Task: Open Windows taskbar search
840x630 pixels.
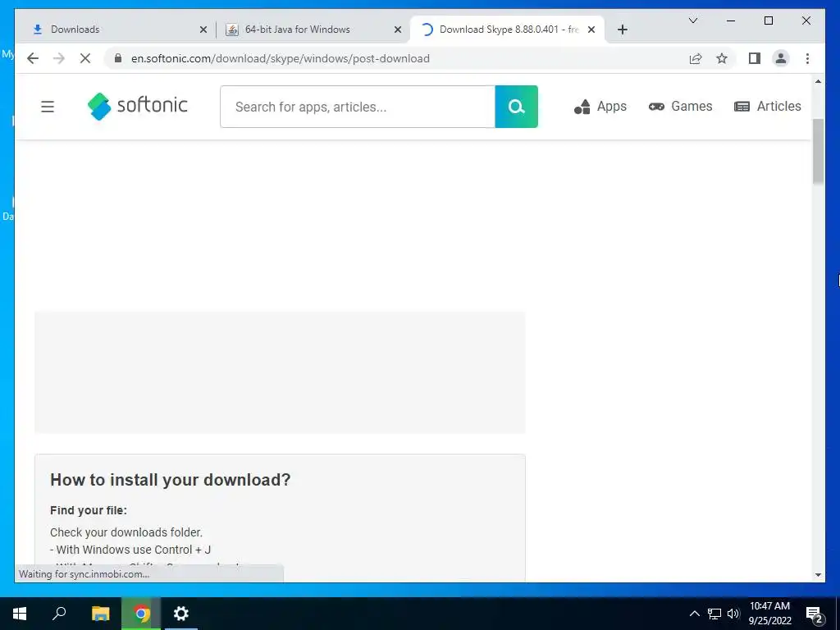Action: tap(59, 614)
